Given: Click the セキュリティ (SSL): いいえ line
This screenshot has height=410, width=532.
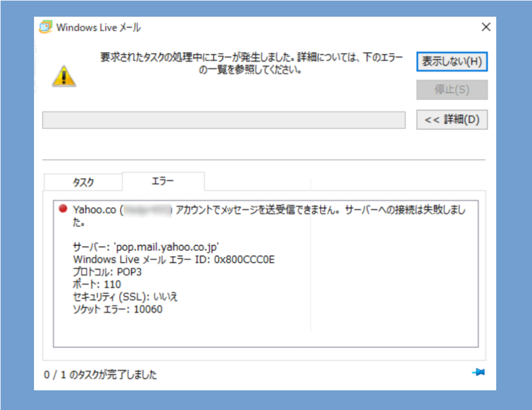Looking at the screenshot, I should point(125,297).
